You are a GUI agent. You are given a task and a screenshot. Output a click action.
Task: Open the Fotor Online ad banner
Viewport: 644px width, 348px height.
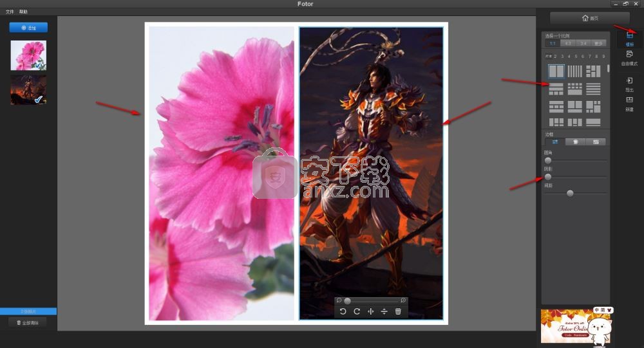(575, 326)
